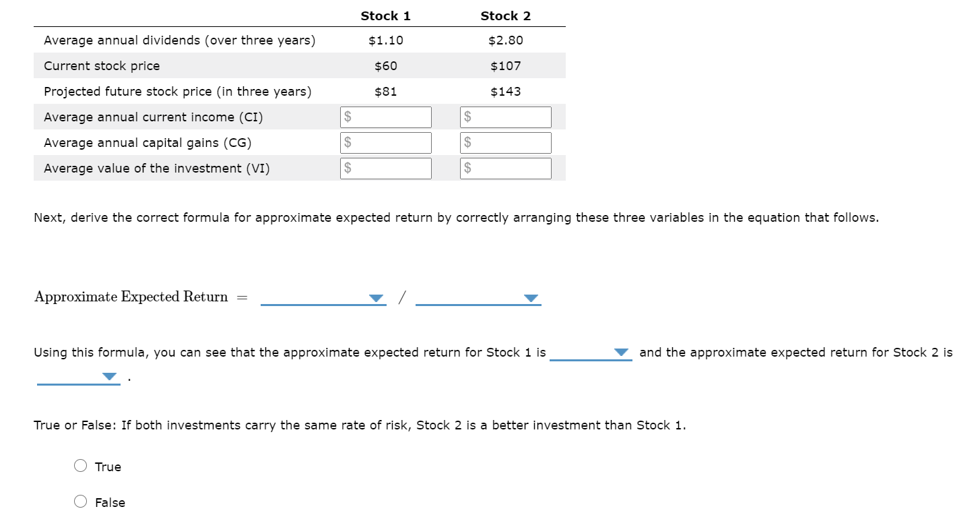The height and width of the screenshot is (511, 980).
Task: Click the Stock 2 answer blank's blue arrow
Action: [x=108, y=376]
